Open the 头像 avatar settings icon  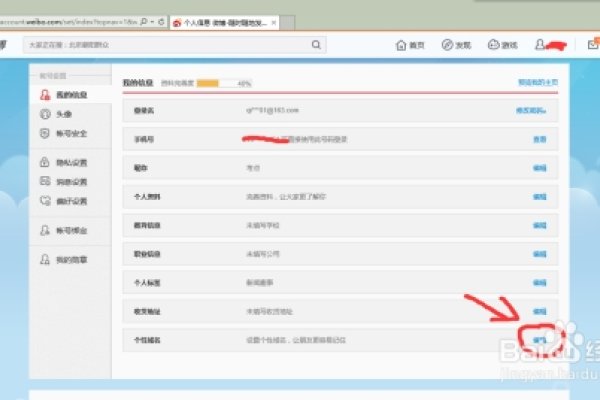[45, 114]
